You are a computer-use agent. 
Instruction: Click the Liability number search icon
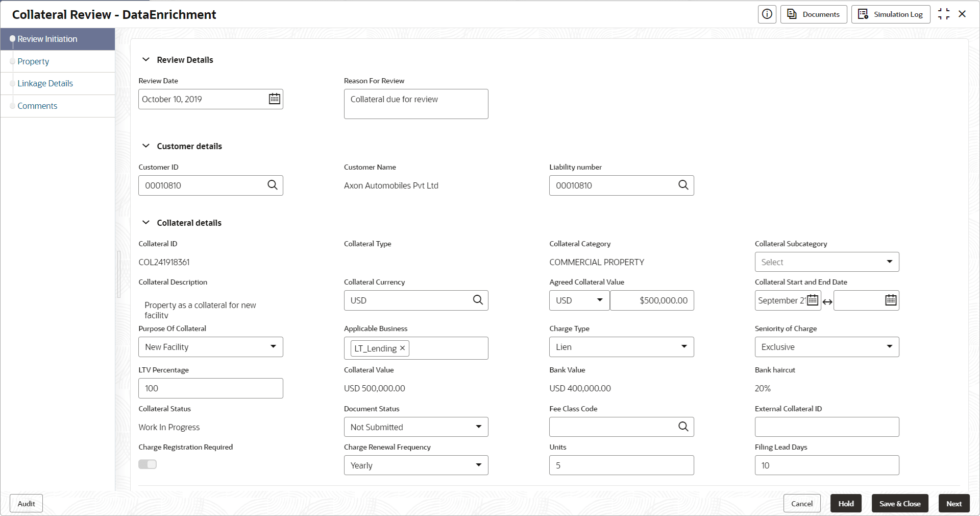click(683, 185)
